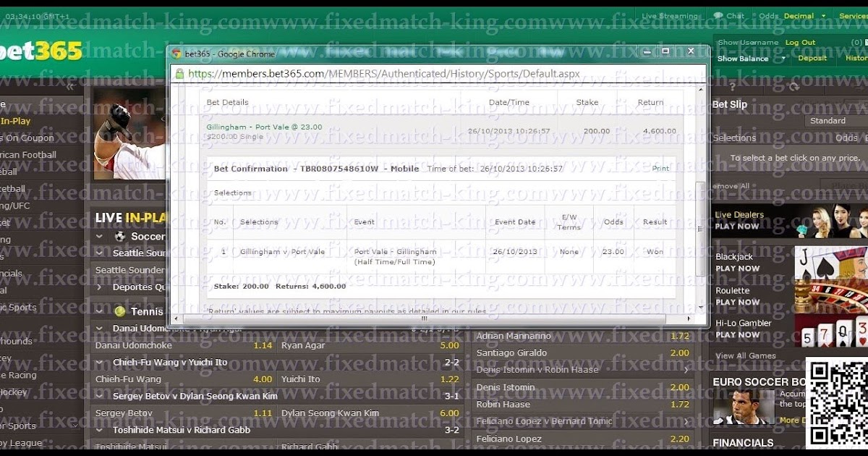Click the Show Username link
Viewport: 868px width, 456px height.
[749, 43]
